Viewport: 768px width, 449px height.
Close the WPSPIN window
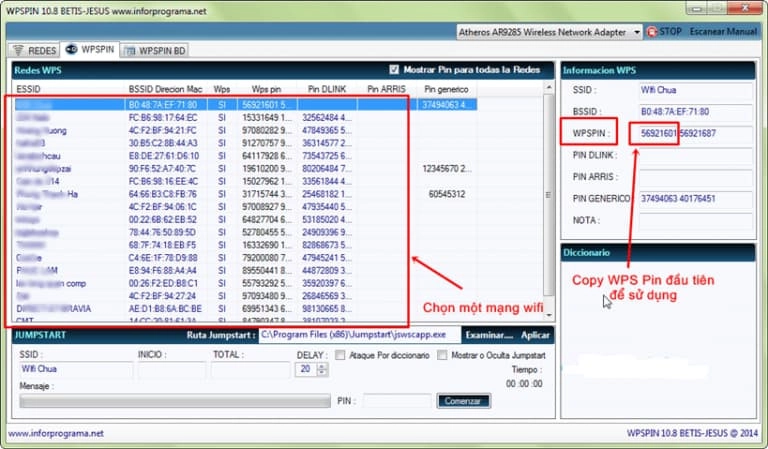(x=744, y=9)
